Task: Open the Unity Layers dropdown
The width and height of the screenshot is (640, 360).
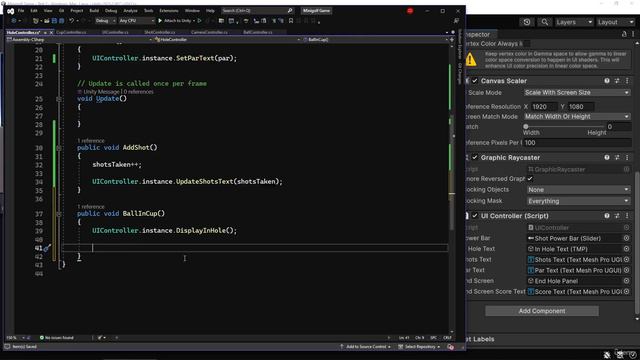Action: point(574,22)
